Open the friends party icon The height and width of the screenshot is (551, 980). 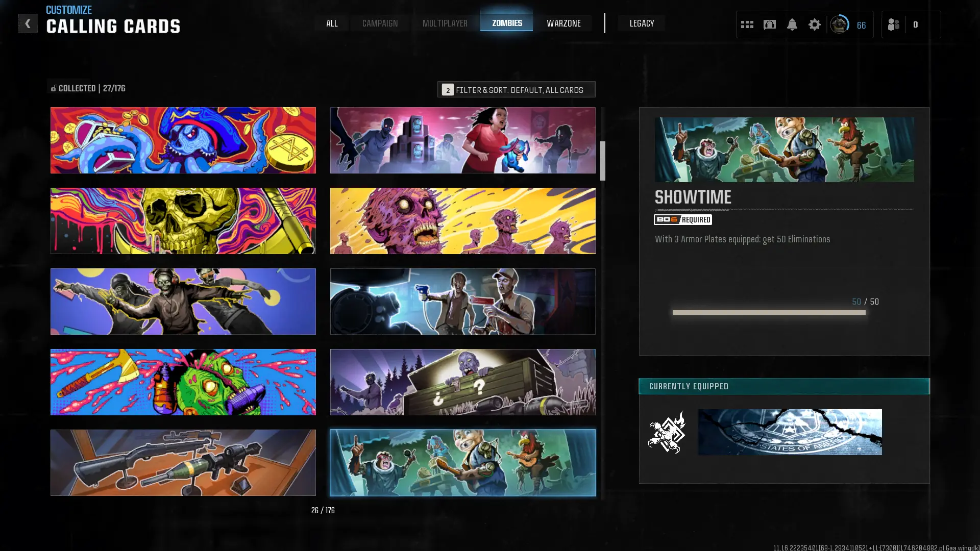click(894, 24)
